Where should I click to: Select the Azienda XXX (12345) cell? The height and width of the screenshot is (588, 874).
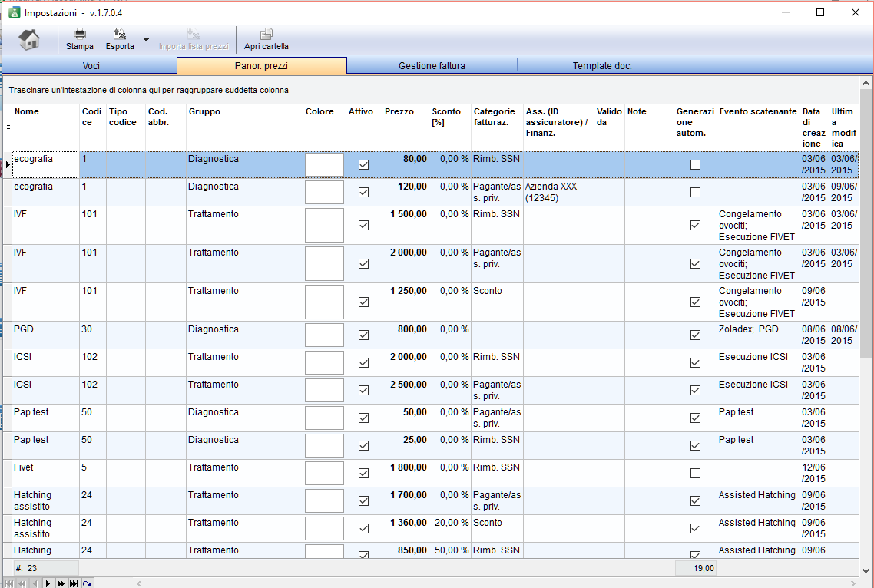coord(558,192)
